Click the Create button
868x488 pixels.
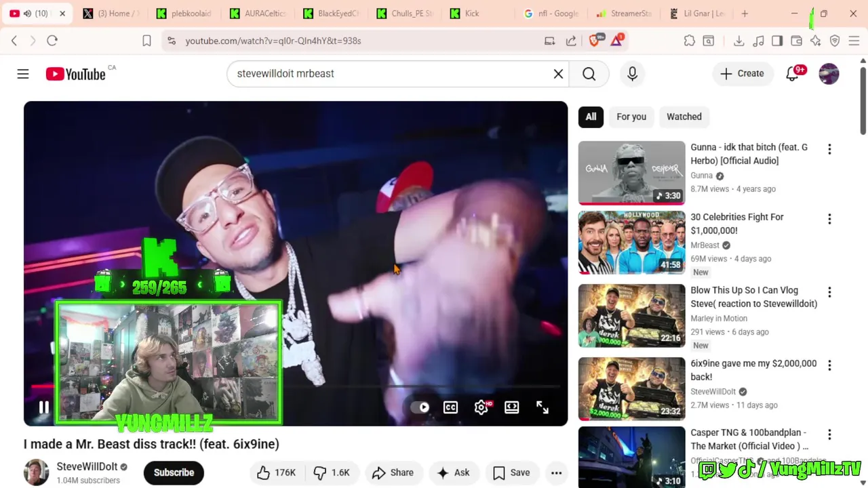coord(743,73)
